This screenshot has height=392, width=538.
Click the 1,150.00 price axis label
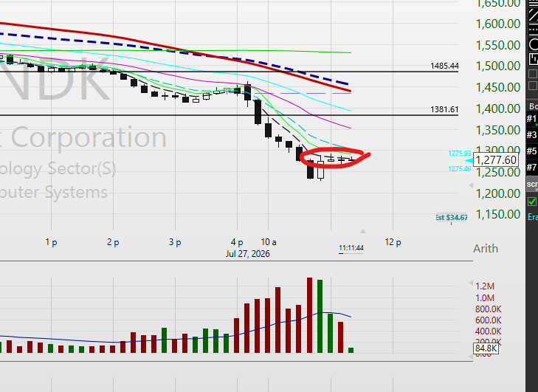point(498,215)
